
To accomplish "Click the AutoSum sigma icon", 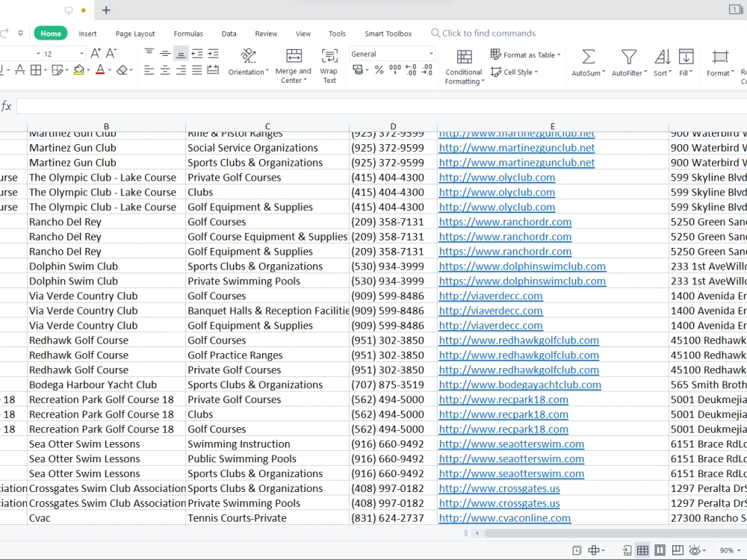I will (x=589, y=57).
